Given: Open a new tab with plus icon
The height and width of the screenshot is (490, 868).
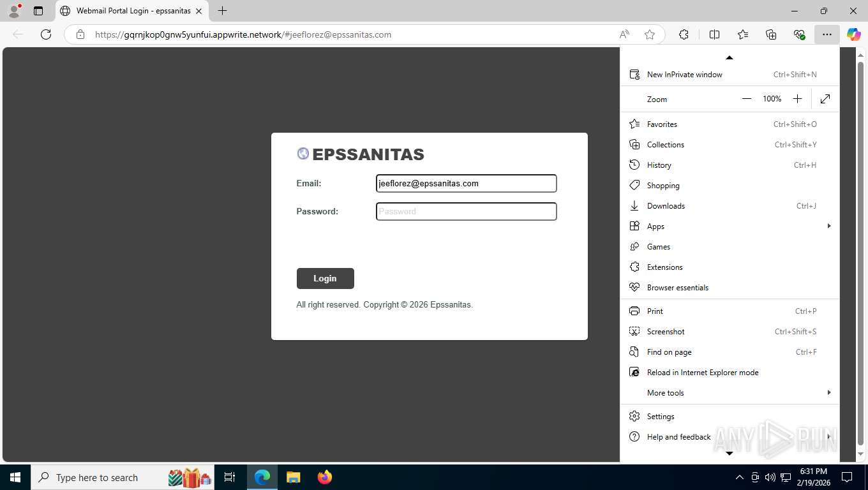Looking at the screenshot, I should pos(222,11).
